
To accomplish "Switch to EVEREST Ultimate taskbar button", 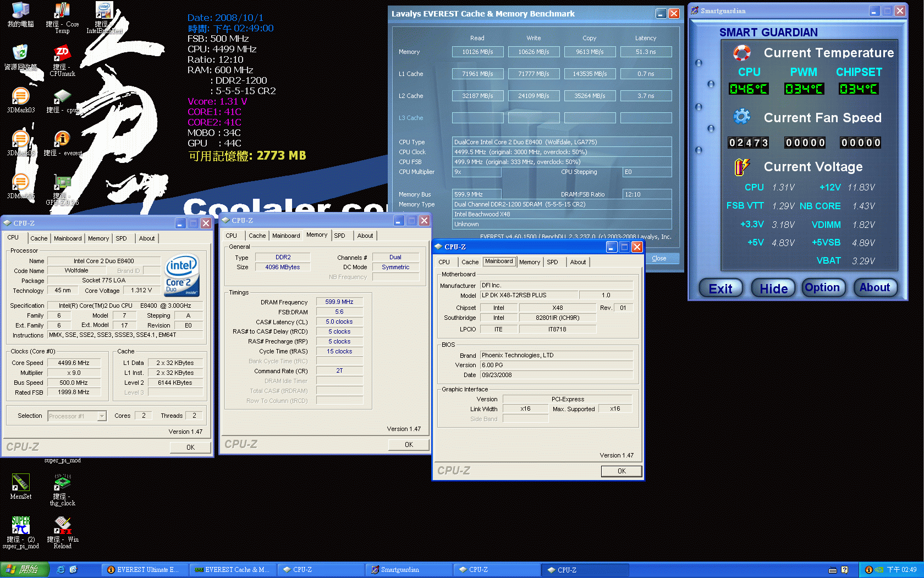I will pyautogui.click(x=145, y=570).
